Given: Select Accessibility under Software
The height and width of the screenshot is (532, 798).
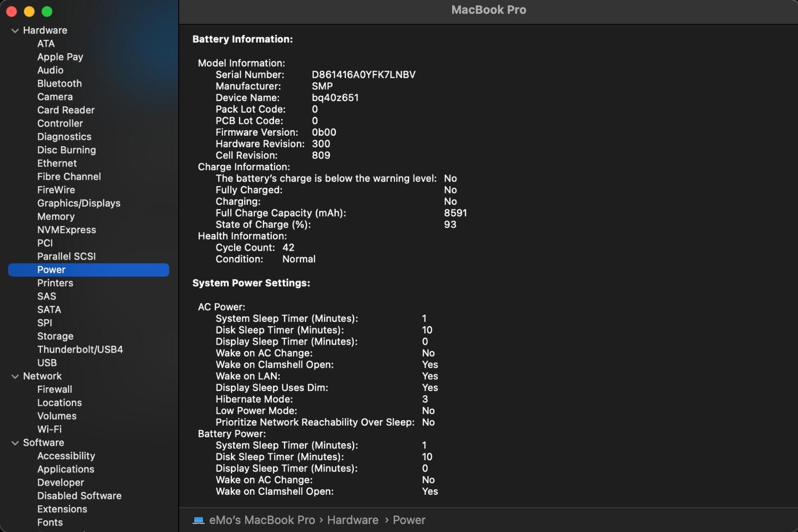Looking at the screenshot, I should click(x=66, y=456).
